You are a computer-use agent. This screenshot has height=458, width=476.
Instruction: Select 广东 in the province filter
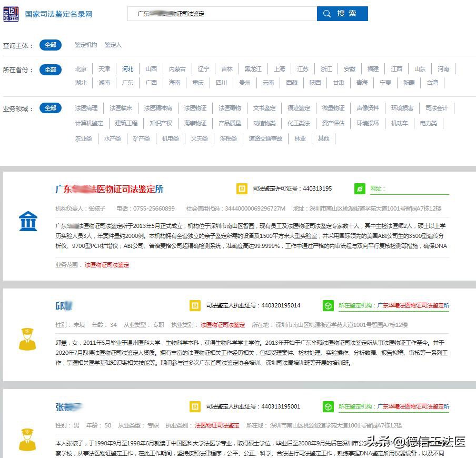pyautogui.click(x=127, y=83)
